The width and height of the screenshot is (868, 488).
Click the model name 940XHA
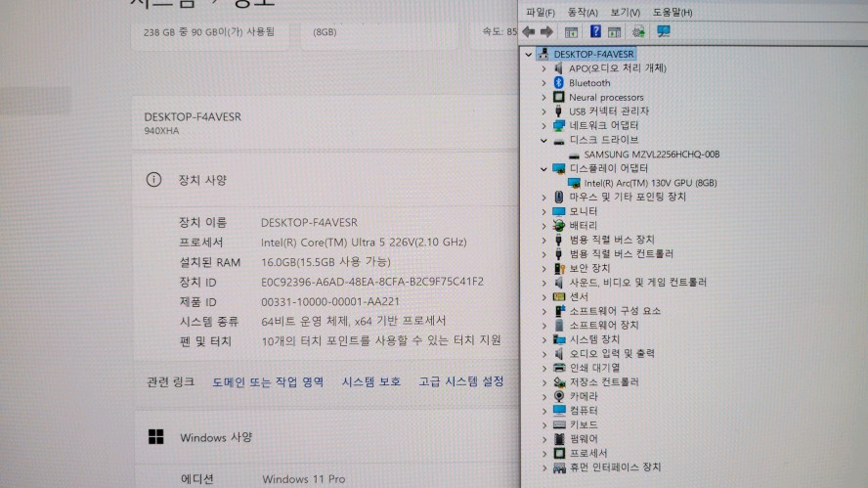click(161, 131)
